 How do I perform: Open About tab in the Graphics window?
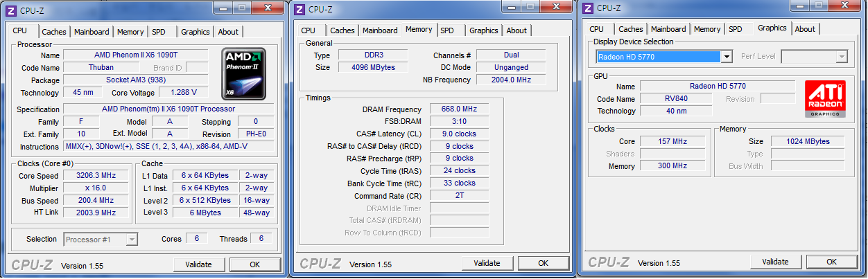click(x=805, y=29)
